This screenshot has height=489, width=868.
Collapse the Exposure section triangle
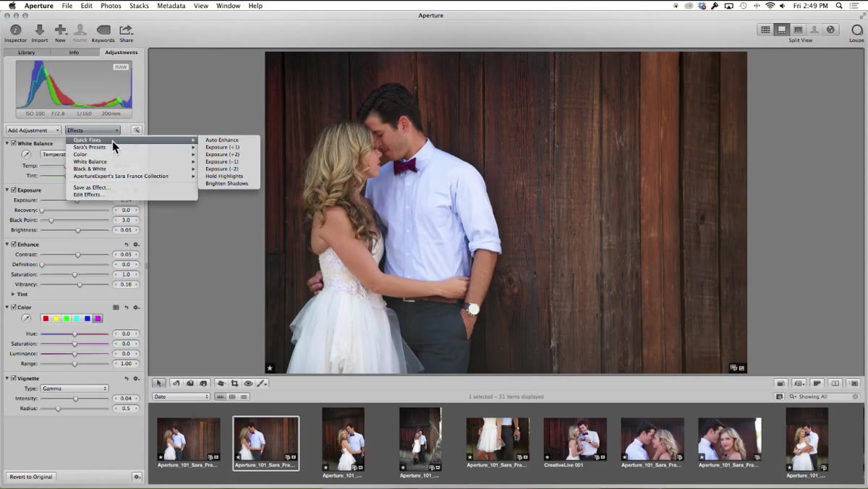7,190
